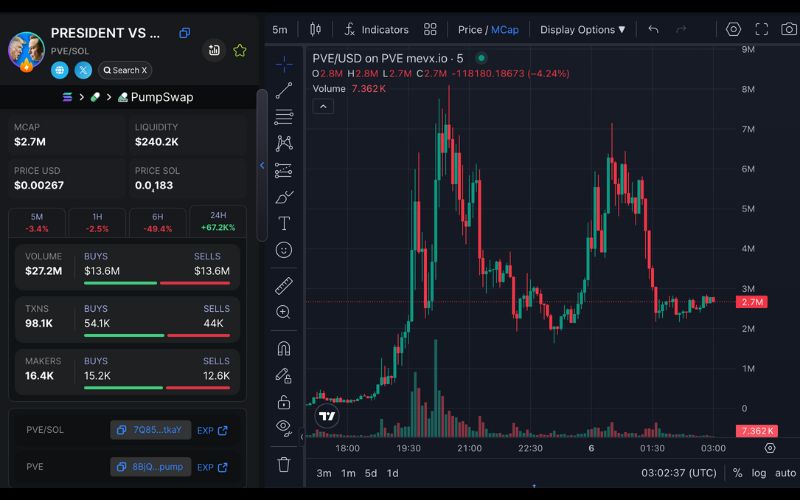Select the zoom in tool
This screenshot has width=800, height=500.
click(284, 312)
